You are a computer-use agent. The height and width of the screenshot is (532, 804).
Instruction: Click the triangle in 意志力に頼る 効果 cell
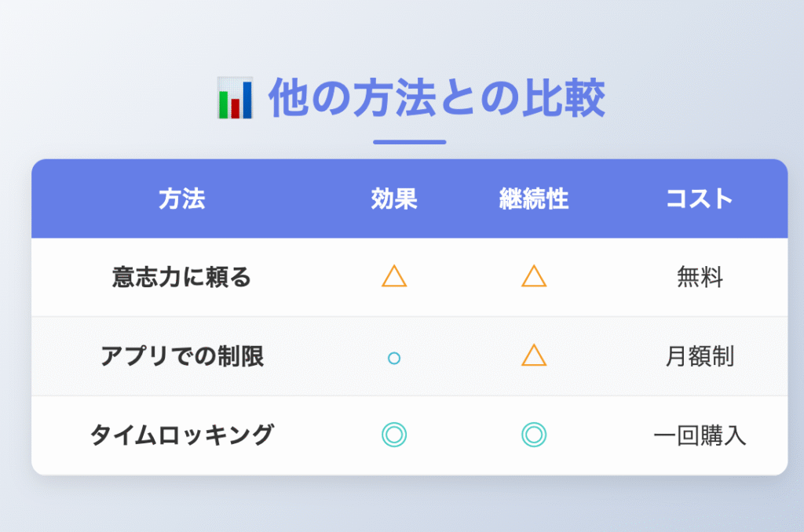coord(394,275)
